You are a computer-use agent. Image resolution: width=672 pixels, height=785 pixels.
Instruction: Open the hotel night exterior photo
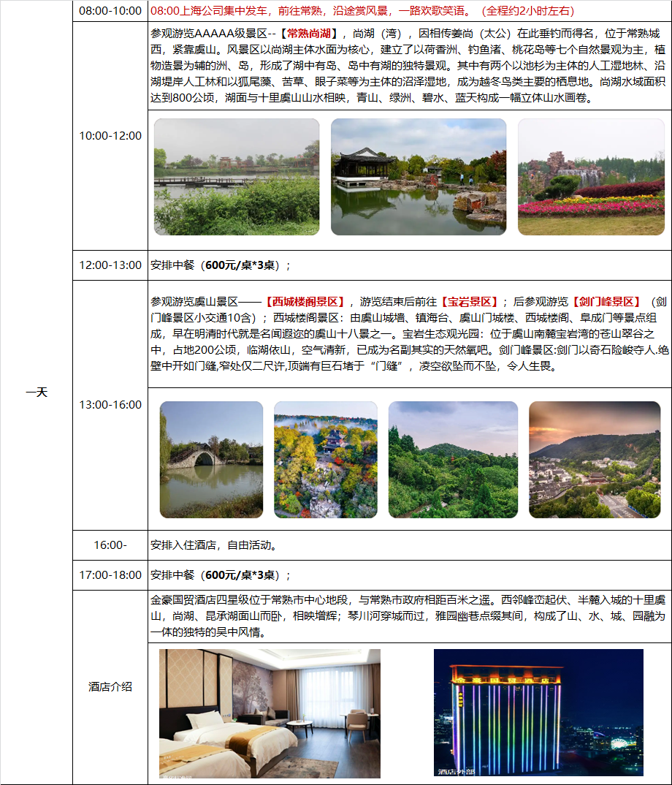[x=538, y=712]
